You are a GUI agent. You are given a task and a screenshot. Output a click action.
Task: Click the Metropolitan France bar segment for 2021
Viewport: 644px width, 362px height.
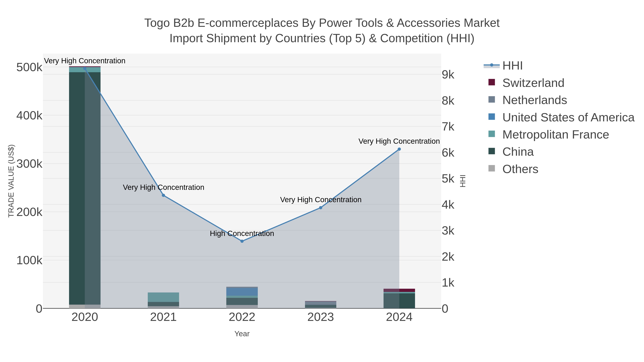point(164,297)
